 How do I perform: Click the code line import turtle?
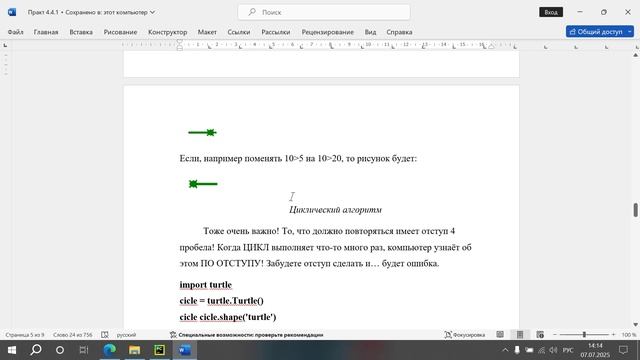(205, 284)
